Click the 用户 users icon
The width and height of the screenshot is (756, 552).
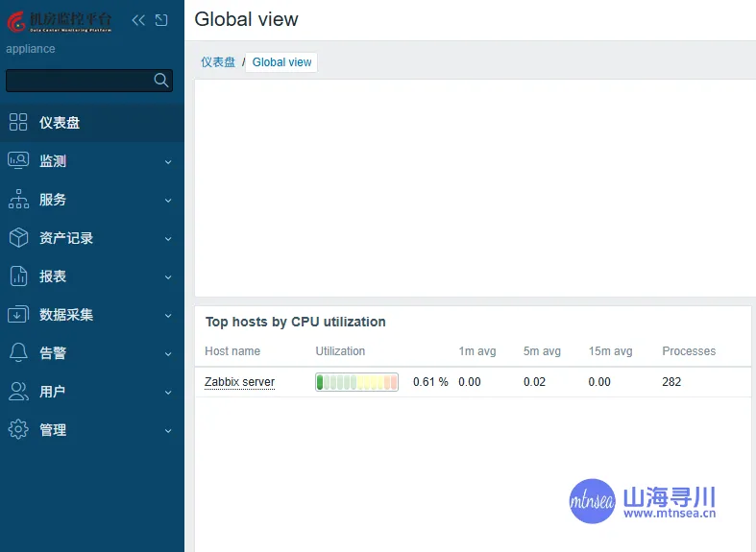pos(18,391)
